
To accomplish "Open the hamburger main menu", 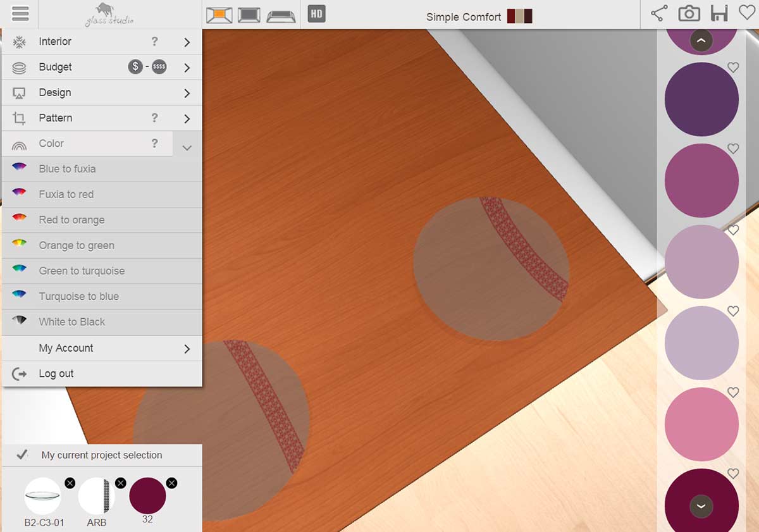I will pos(20,13).
